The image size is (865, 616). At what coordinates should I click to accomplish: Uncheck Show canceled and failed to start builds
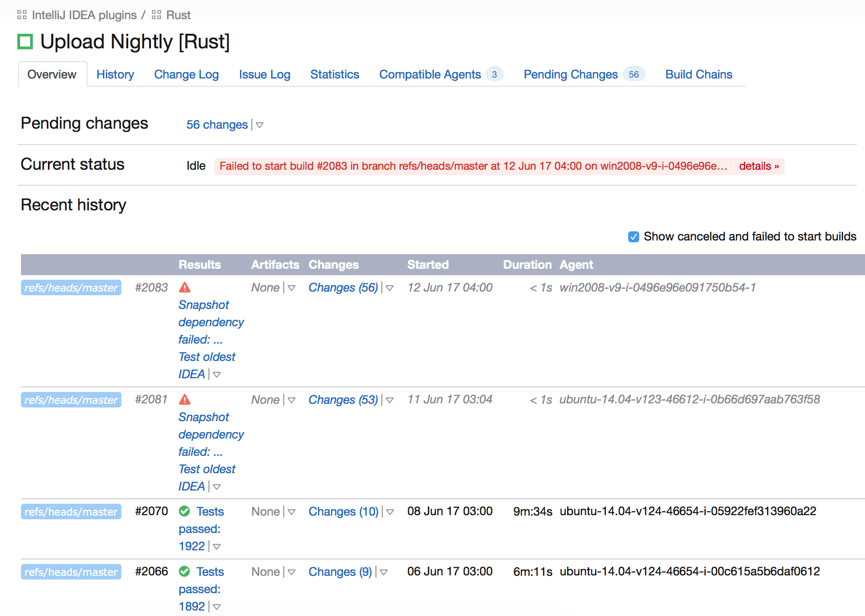(x=633, y=236)
